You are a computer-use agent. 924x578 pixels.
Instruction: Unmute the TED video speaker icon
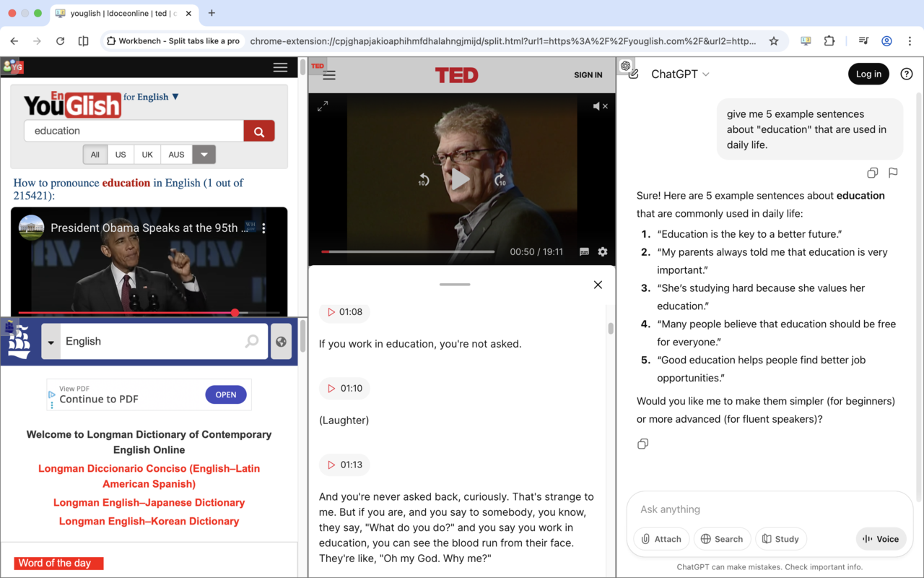pyautogui.click(x=599, y=106)
